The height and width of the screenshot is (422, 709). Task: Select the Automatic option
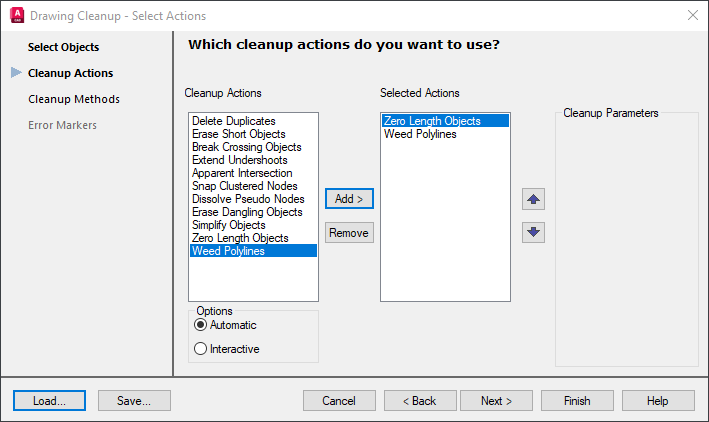201,325
